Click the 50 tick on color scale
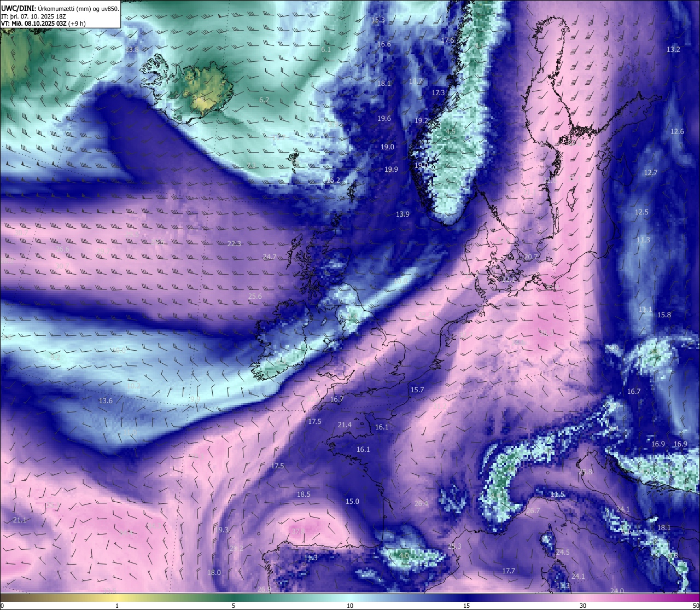This screenshot has height=610, width=700. (x=696, y=606)
